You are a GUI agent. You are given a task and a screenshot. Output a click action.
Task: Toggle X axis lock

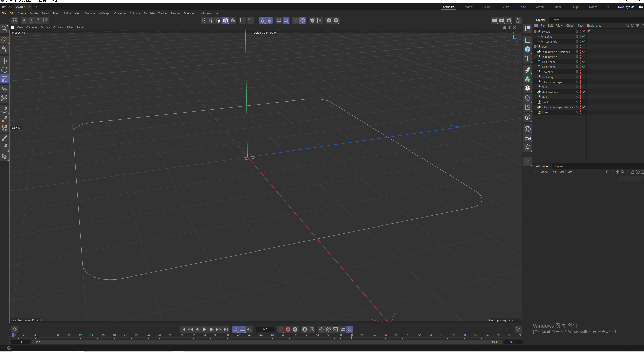tap(24, 20)
